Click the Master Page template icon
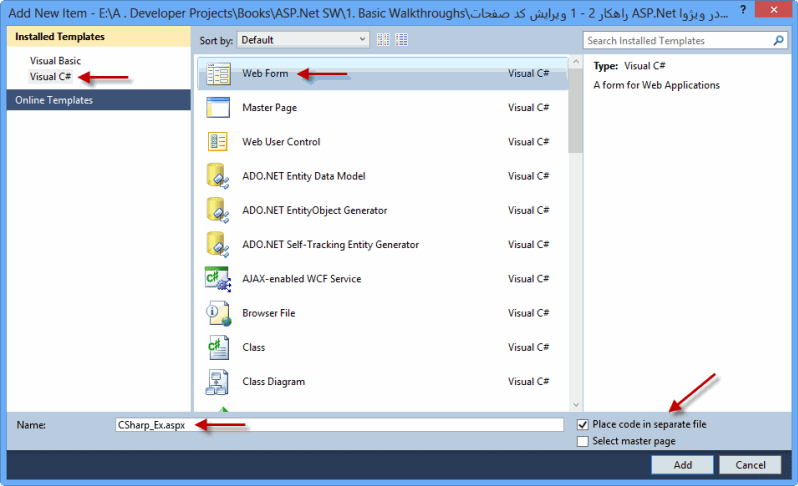Viewport: 798px width, 486px height. point(218,108)
